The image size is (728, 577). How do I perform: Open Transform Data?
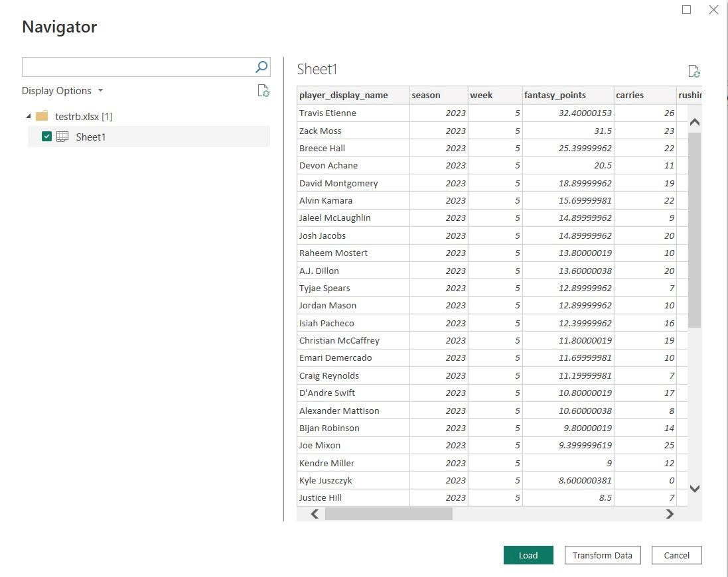tap(601, 555)
